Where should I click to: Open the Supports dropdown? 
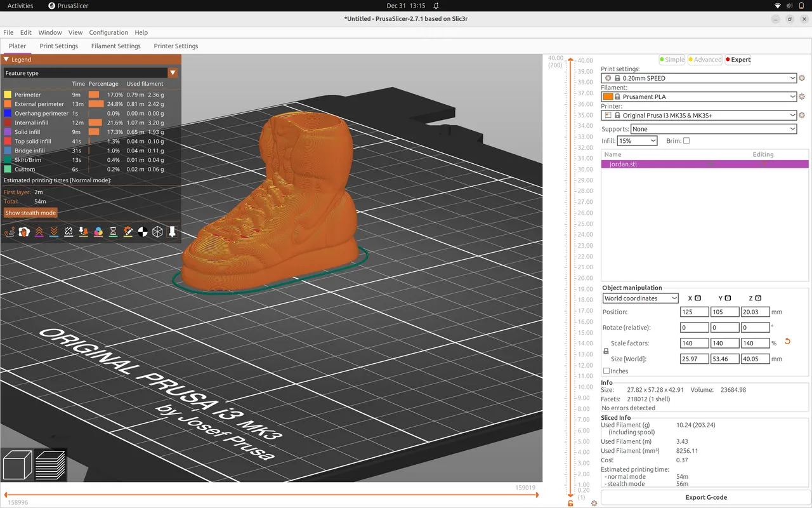pos(714,128)
